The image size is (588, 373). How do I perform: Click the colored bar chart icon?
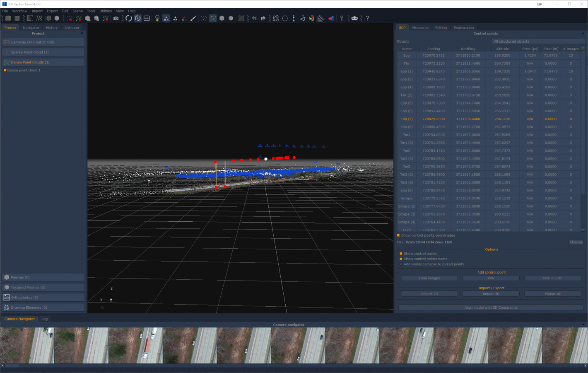tap(331, 18)
